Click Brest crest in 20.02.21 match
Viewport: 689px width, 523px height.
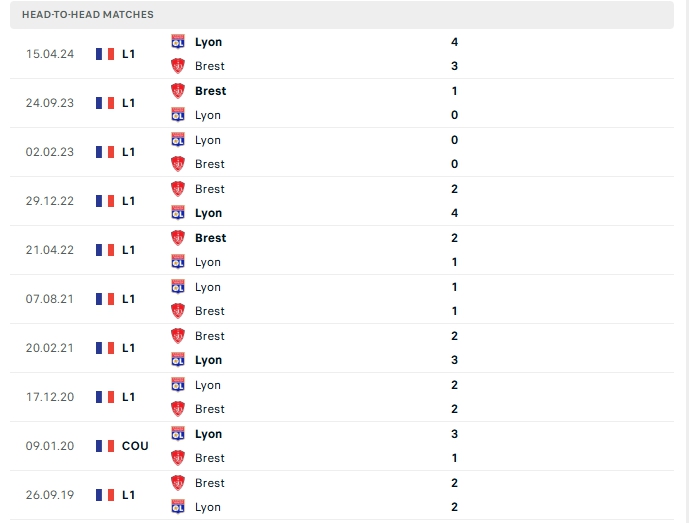(x=178, y=336)
